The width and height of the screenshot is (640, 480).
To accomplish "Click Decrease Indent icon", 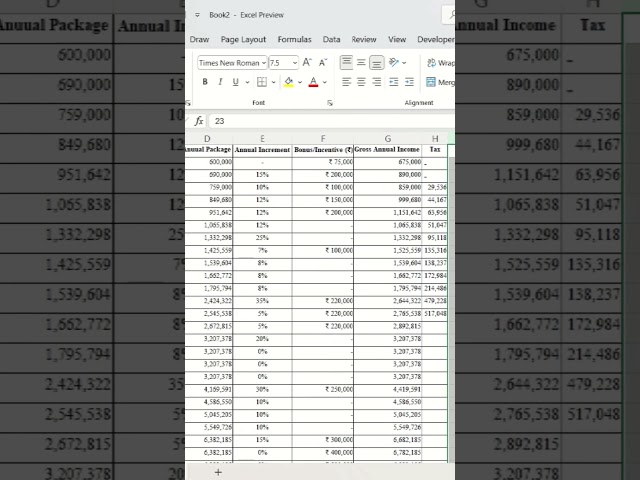I will point(393,82).
